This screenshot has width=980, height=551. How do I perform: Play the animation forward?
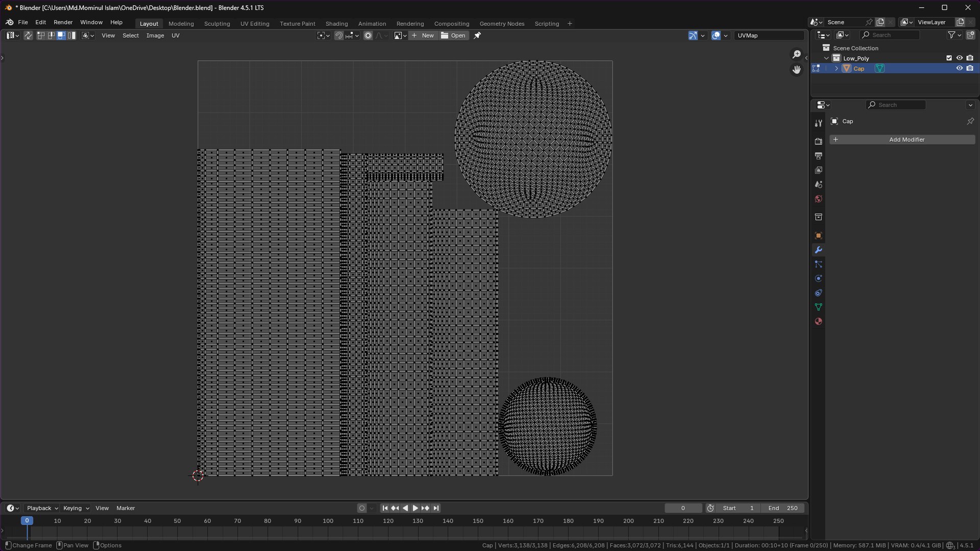(415, 508)
